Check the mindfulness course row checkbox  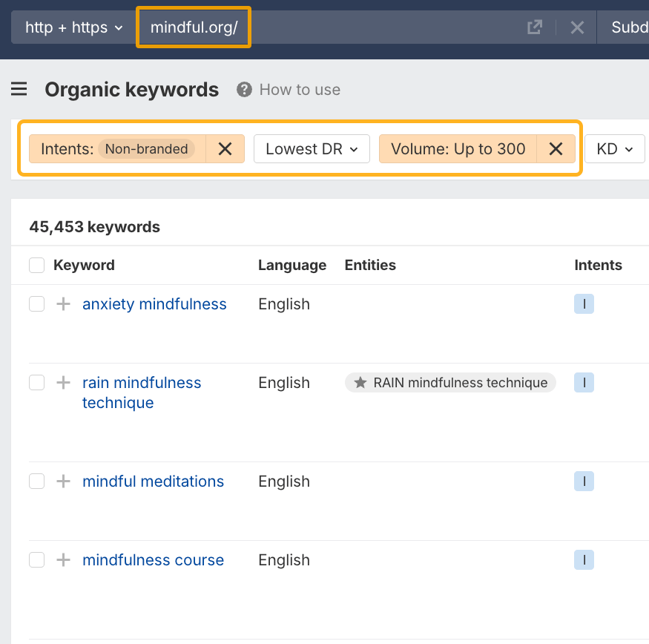pos(37,560)
